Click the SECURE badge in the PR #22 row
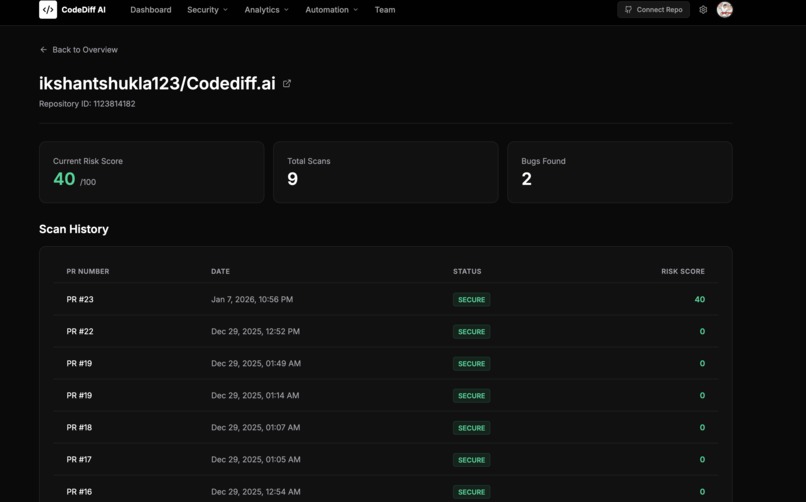The image size is (806, 502). point(471,331)
